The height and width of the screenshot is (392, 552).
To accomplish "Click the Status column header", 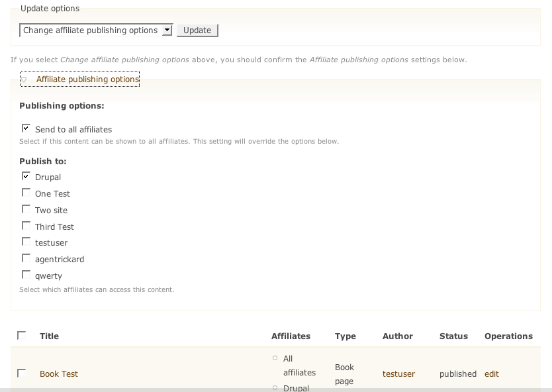I will (453, 336).
